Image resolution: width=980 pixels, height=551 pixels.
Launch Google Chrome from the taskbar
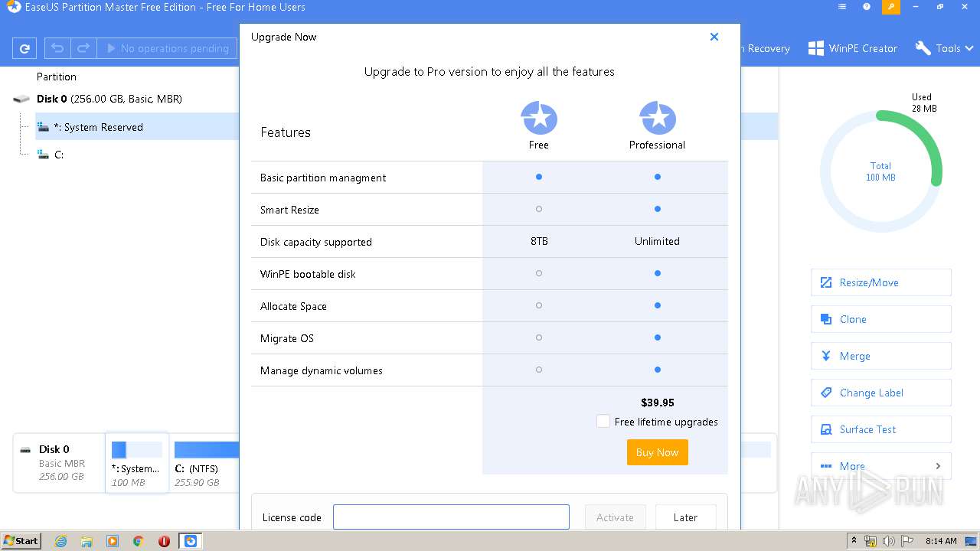139,541
